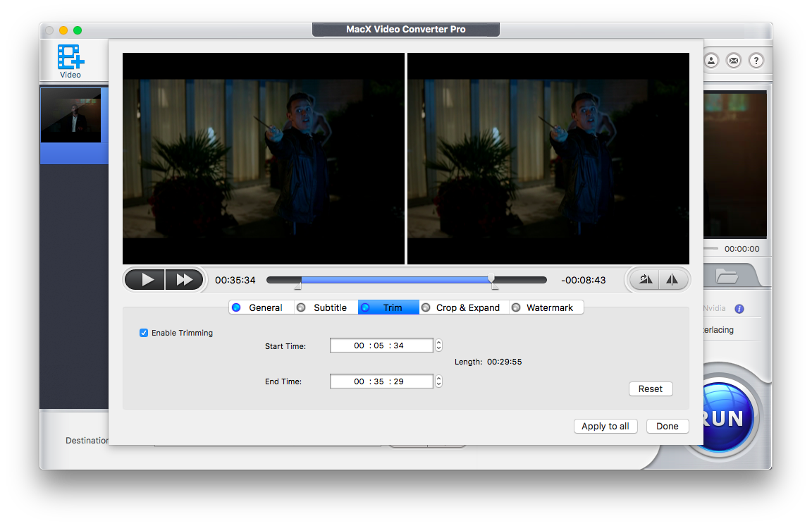812x526 pixels.
Task: Click the End Time stepper arrows
Action: pos(438,381)
